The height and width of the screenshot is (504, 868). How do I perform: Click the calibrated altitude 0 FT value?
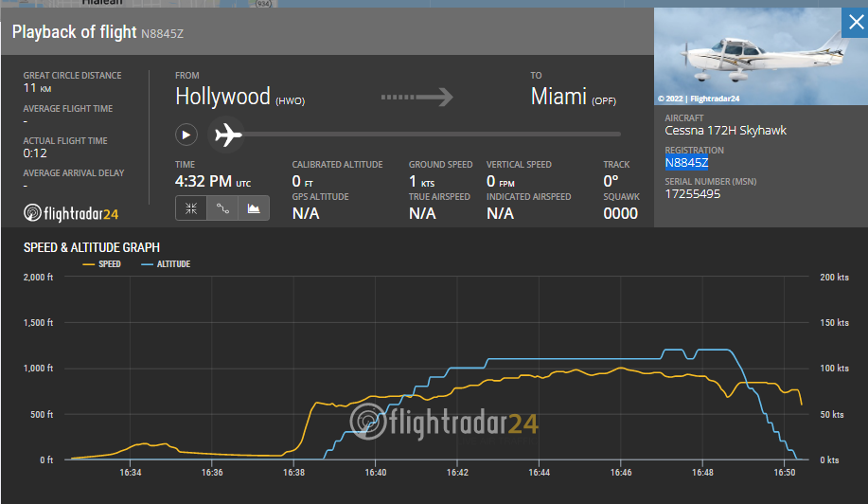pos(302,181)
